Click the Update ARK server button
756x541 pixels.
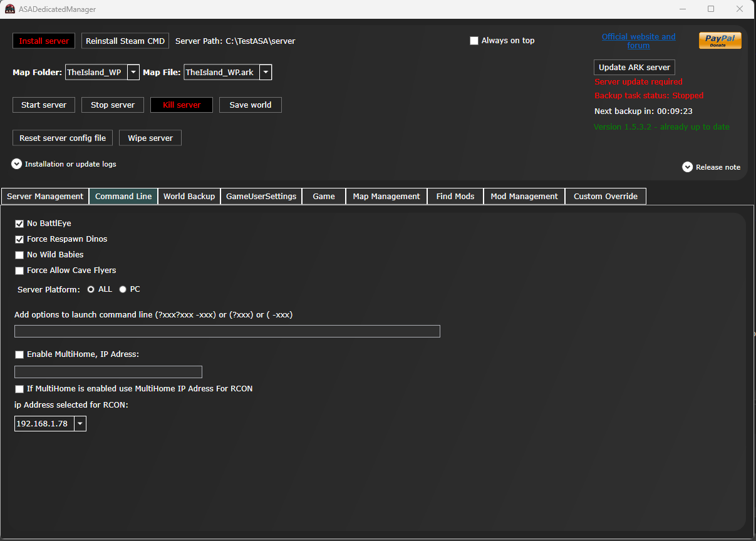pyautogui.click(x=634, y=67)
